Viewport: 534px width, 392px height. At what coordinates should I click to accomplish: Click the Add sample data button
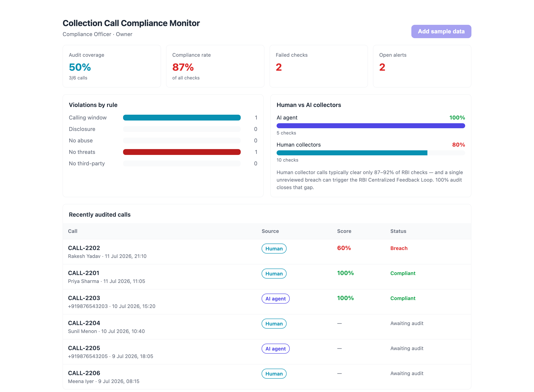[441, 31]
